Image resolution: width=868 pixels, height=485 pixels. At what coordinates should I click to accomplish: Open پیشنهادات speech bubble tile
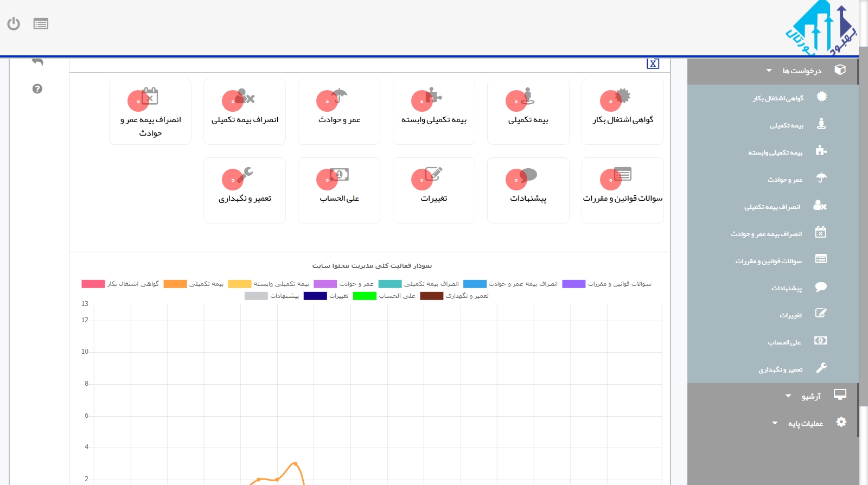pos(528,190)
